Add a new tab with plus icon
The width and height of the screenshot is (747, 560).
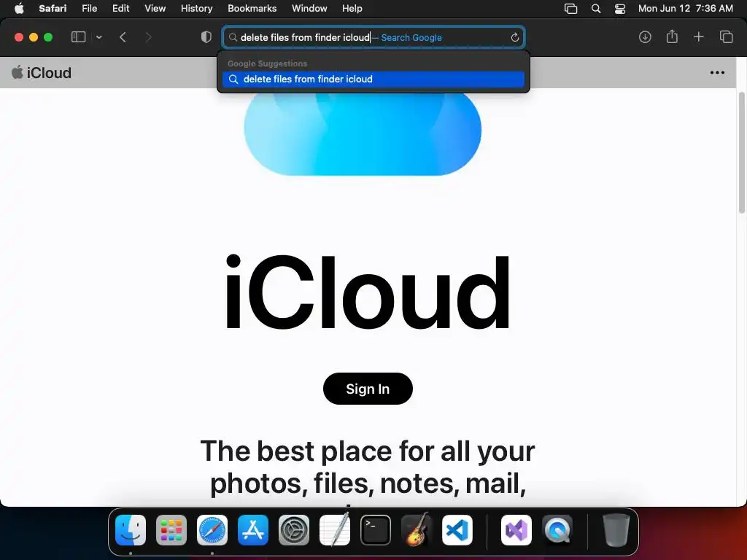pos(698,37)
